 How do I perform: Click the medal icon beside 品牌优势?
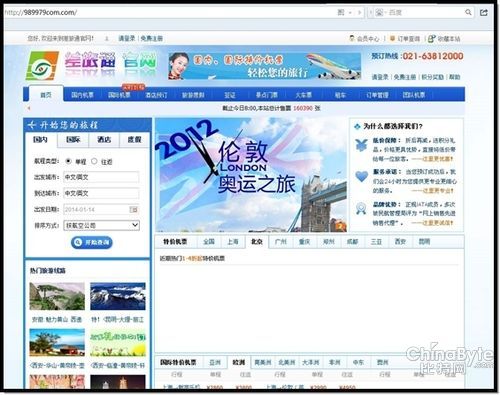tap(361, 209)
